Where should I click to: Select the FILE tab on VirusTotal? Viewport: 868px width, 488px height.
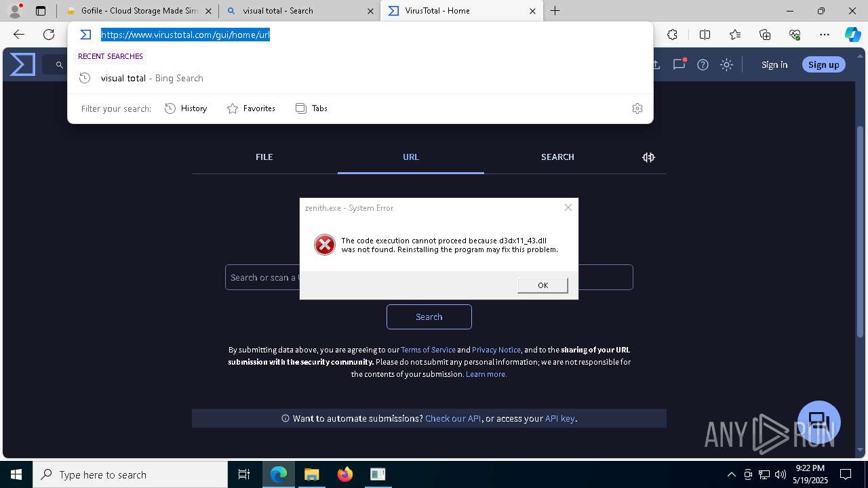tap(264, 157)
